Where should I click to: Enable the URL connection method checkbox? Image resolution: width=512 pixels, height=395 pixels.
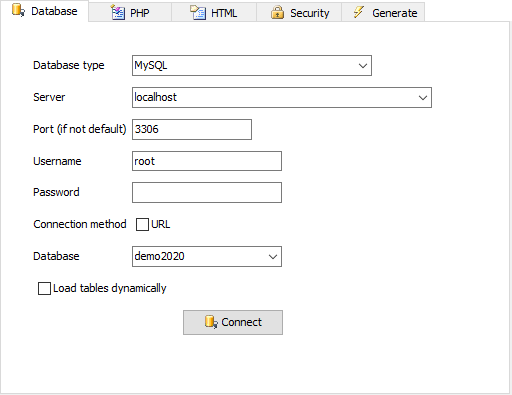[142, 224]
